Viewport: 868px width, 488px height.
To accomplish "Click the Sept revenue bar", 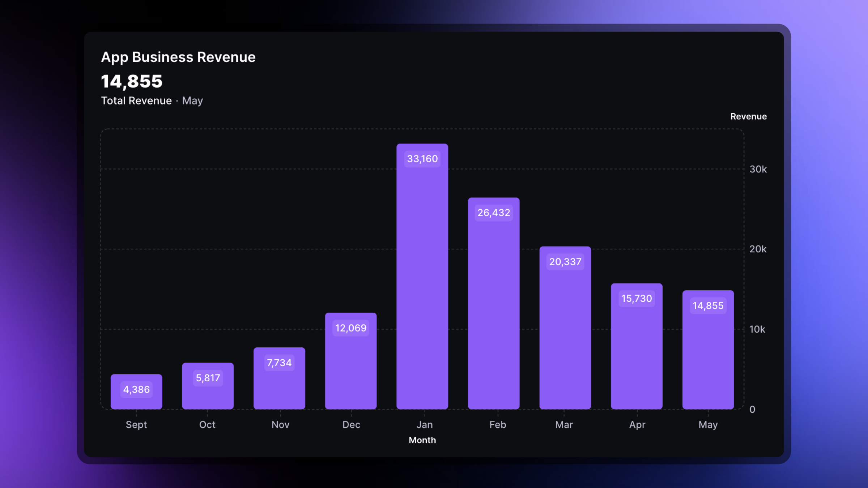I will pos(136,391).
